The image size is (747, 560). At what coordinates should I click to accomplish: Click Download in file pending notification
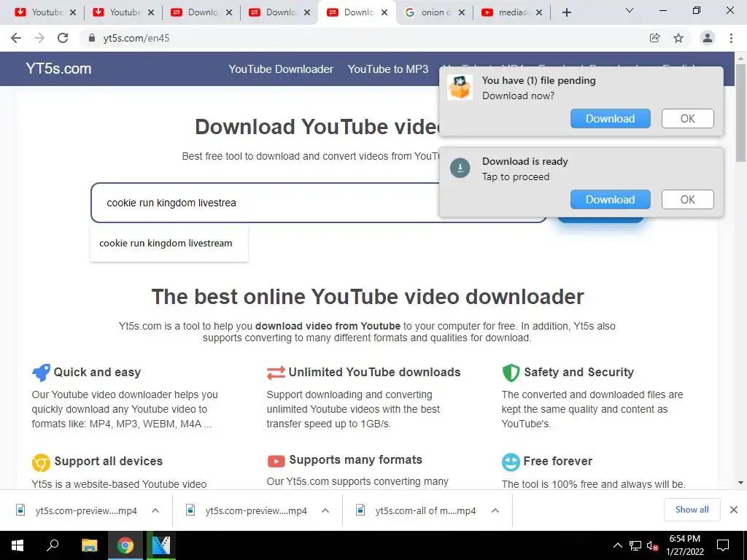pyautogui.click(x=611, y=119)
